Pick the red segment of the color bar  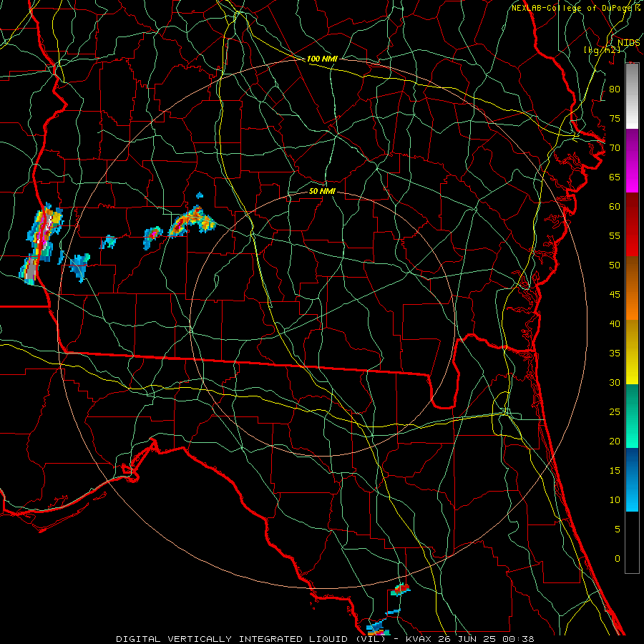click(x=632, y=225)
